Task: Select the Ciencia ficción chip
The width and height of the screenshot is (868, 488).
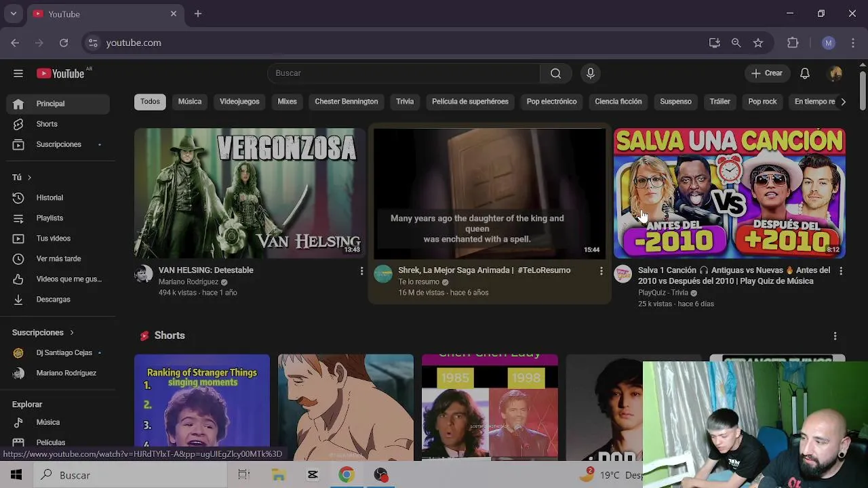Action: (618, 102)
